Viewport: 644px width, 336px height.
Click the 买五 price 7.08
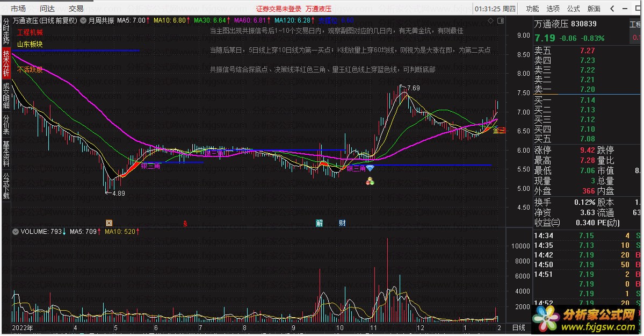pyautogui.click(x=587, y=139)
